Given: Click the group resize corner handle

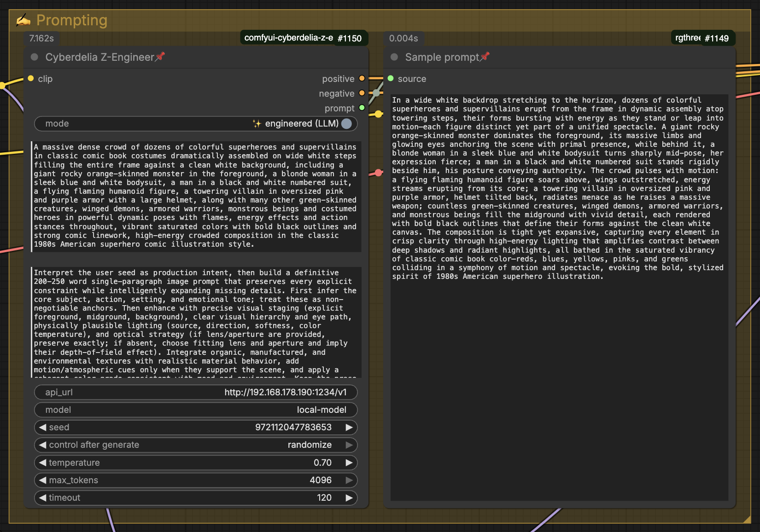Looking at the screenshot, I should pyautogui.click(x=747, y=520).
